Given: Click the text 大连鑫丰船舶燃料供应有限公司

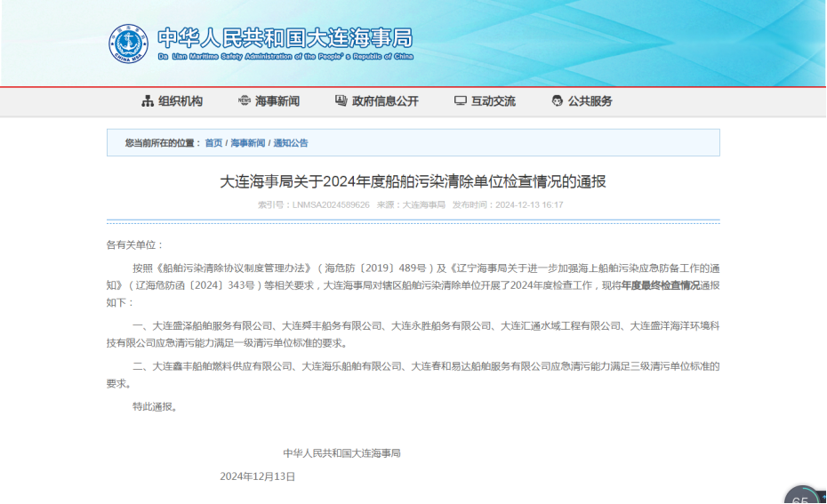Looking at the screenshot, I should pos(222,366).
